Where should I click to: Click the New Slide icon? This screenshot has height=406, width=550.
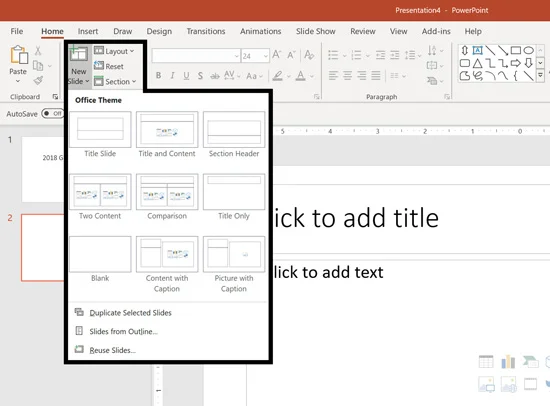[78, 54]
